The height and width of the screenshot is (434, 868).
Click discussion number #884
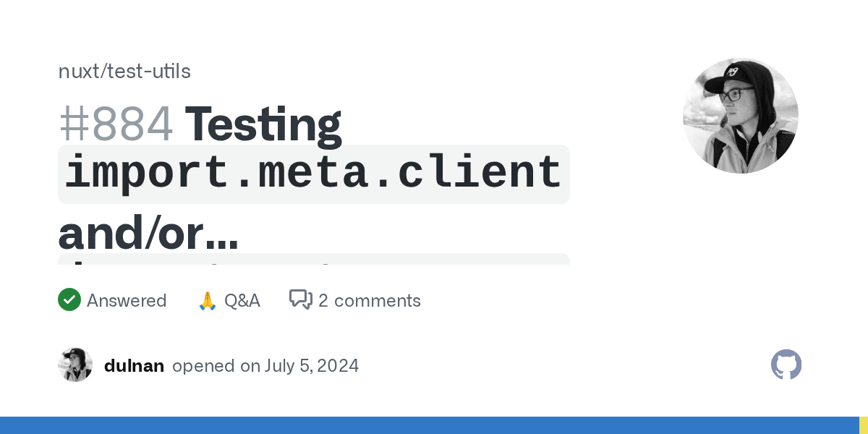(x=116, y=124)
